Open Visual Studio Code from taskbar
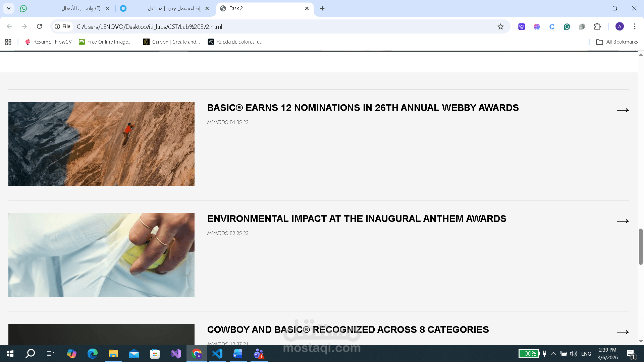This screenshot has height=362, width=644. [217, 354]
